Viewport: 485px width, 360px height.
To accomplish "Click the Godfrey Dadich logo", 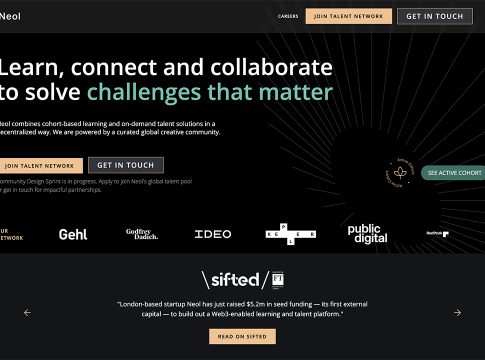I will pyautogui.click(x=142, y=234).
